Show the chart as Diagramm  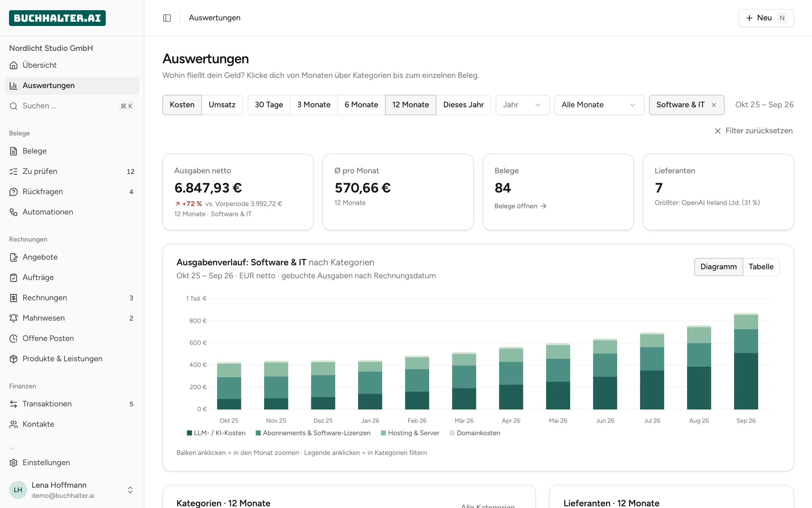click(x=718, y=267)
